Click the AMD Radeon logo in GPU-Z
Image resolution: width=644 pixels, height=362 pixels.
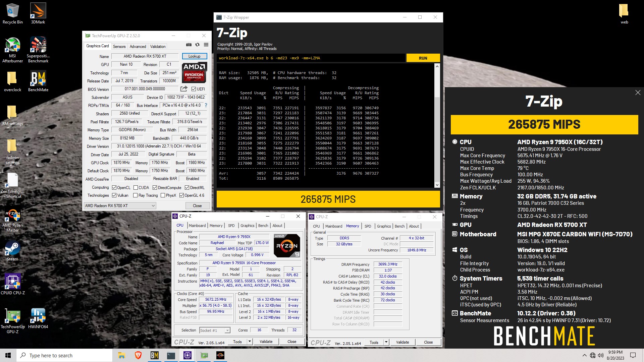click(194, 72)
